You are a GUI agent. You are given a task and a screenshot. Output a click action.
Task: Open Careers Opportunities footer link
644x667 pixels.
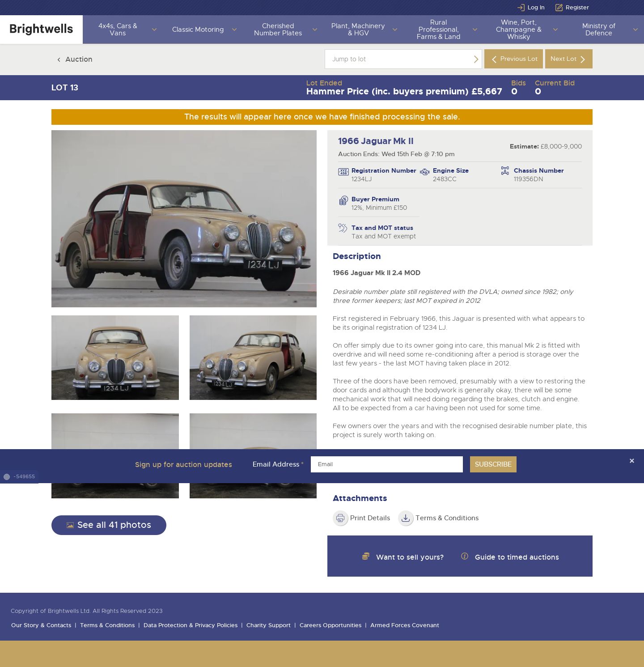(x=330, y=625)
